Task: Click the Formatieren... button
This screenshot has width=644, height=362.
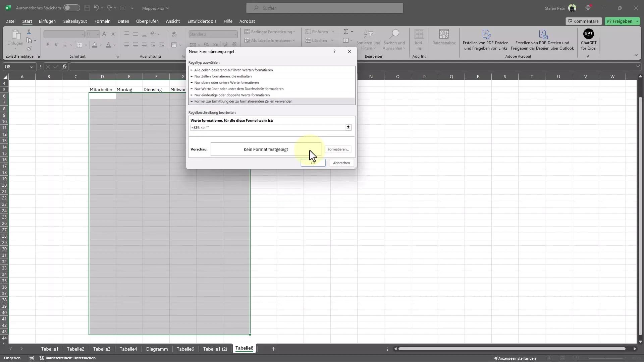Action: (338, 149)
